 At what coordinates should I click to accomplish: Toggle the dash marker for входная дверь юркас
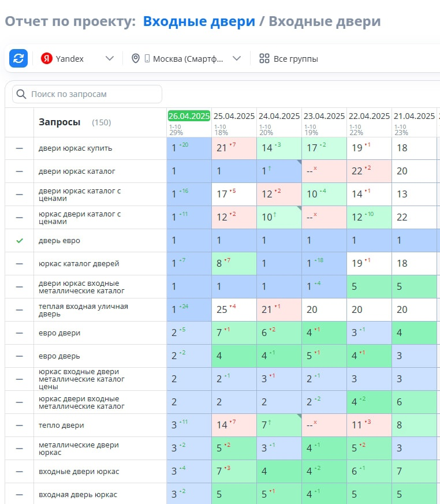tap(20, 495)
